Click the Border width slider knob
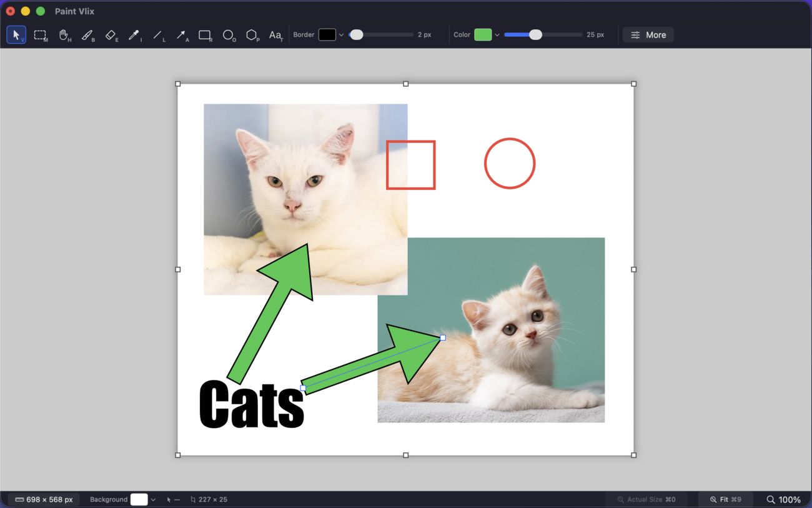 click(x=356, y=35)
